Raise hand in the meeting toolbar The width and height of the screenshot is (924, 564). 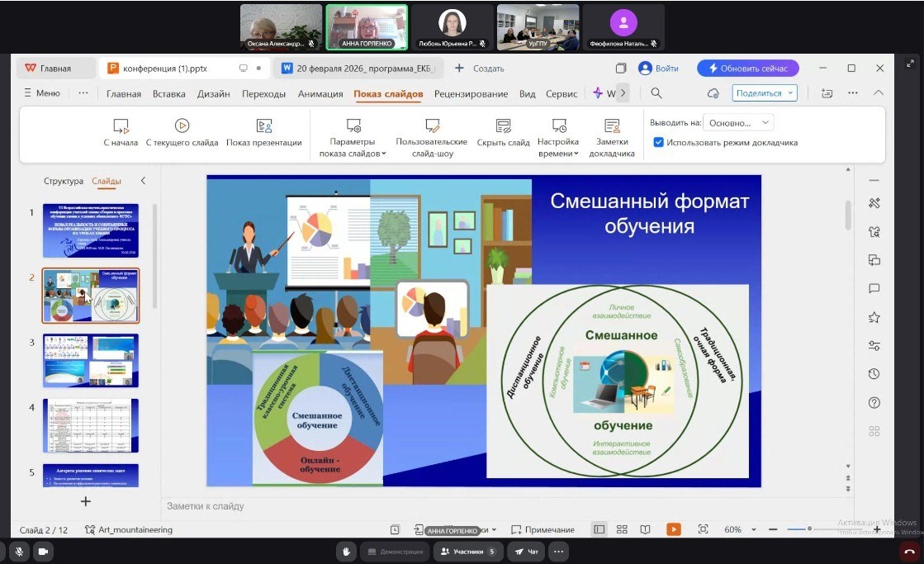347,551
